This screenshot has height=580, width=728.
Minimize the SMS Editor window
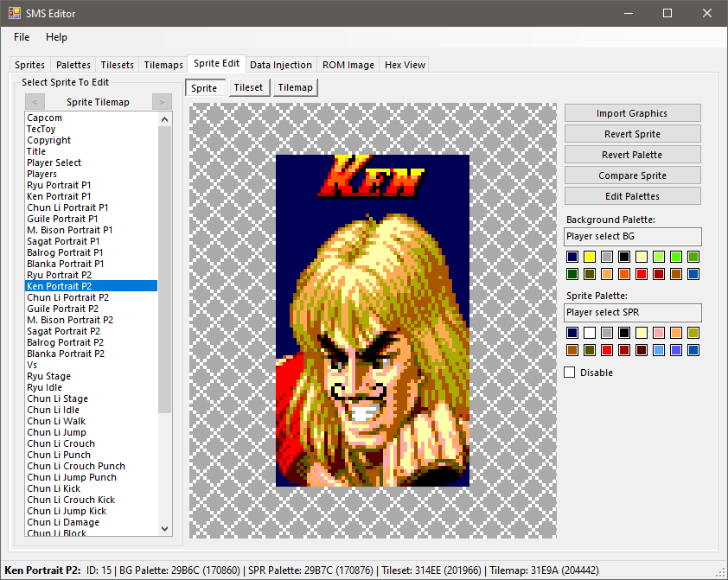tap(629, 13)
